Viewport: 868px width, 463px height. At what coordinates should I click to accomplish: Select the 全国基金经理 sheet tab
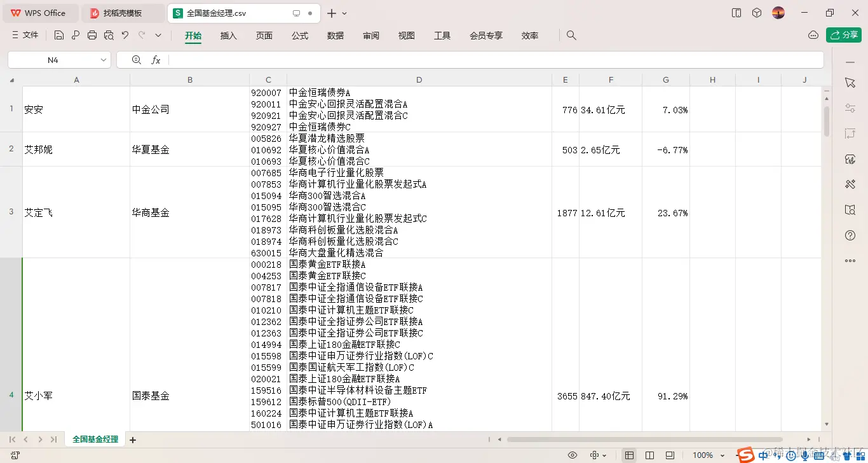click(x=95, y=439)
